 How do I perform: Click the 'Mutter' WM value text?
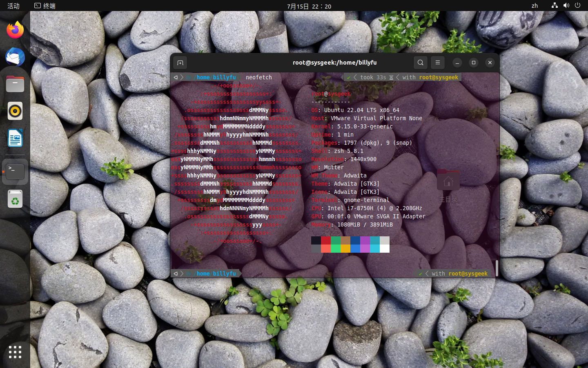pos(334,167)
